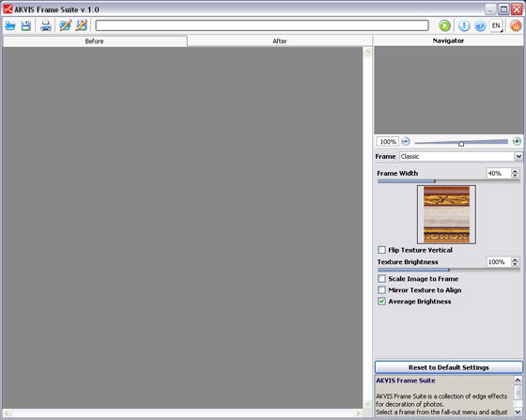Click the frame texture thumbnail
526x420 pixels.
(x=446, y=214)
